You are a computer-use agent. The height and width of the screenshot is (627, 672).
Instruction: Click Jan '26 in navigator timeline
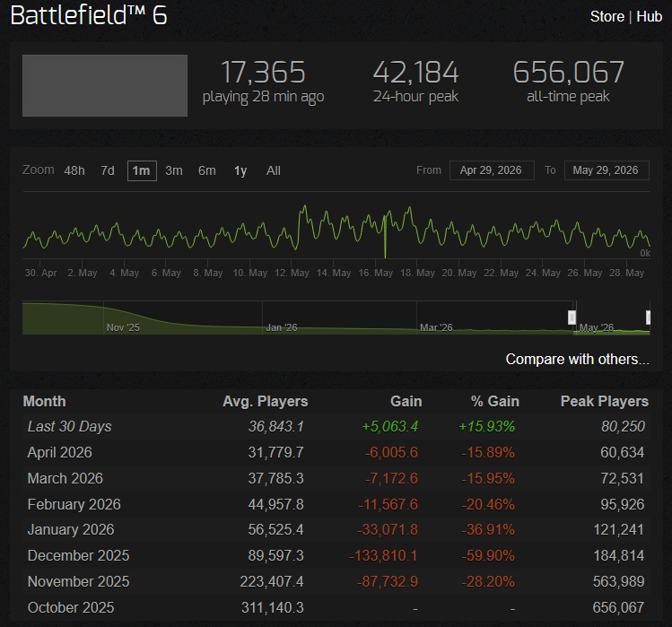[282, 327]
